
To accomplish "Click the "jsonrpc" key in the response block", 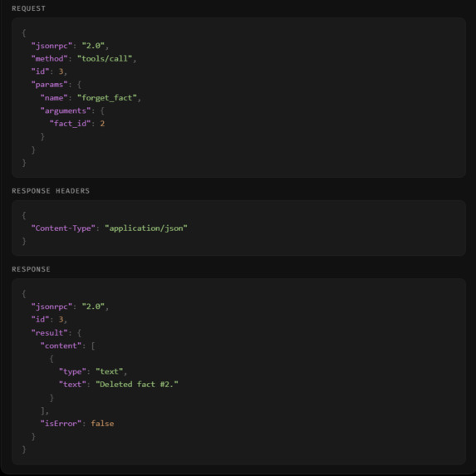I will 52,307.
